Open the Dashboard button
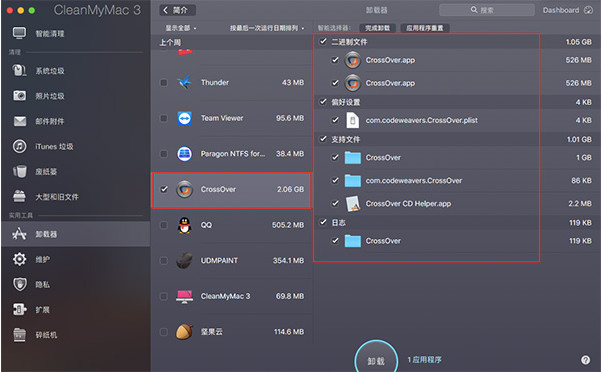The height and width of the screenshot is (372, 601). point(567,10)
